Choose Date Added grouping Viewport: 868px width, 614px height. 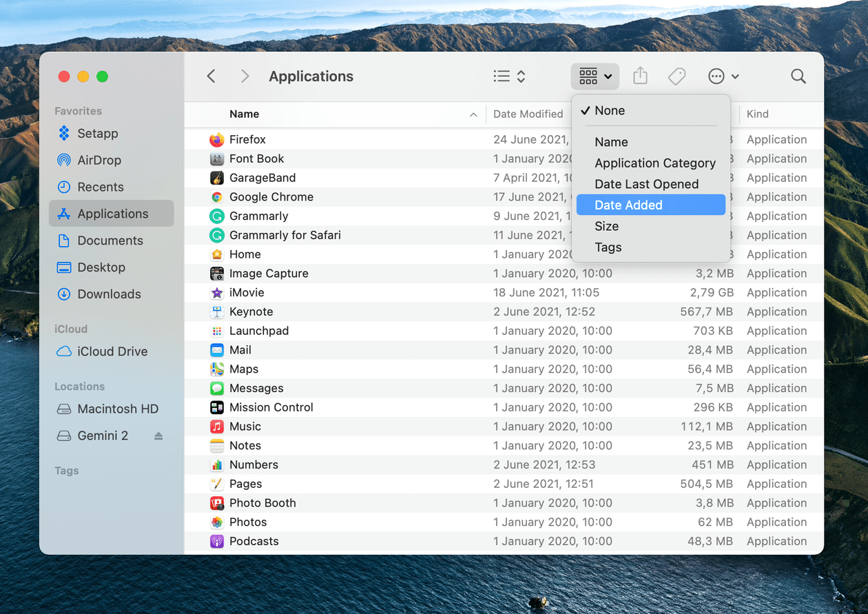click(x=651, y=205)
